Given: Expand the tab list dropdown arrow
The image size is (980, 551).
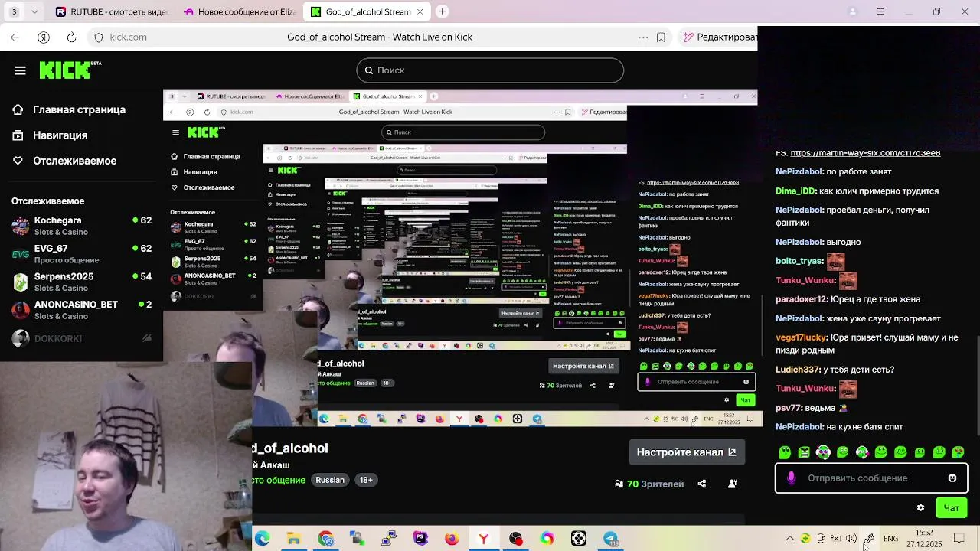Looking at the screenshot, I should tap(35, 11).
